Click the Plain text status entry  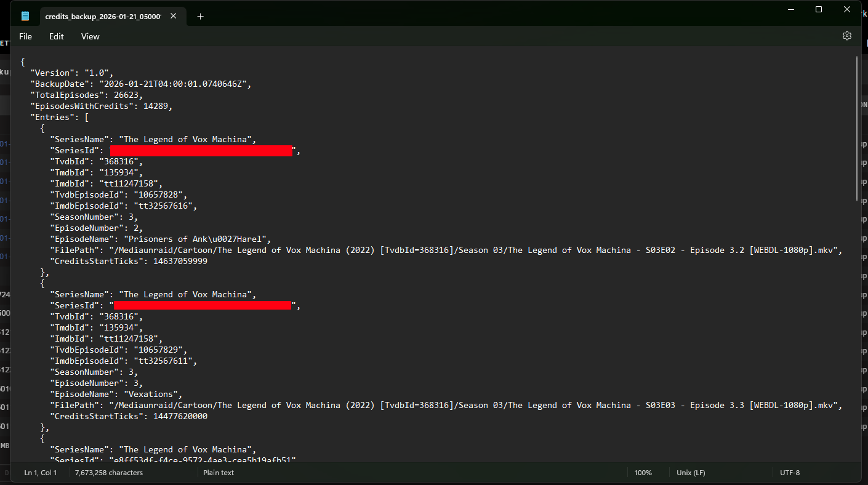(219, 473)
